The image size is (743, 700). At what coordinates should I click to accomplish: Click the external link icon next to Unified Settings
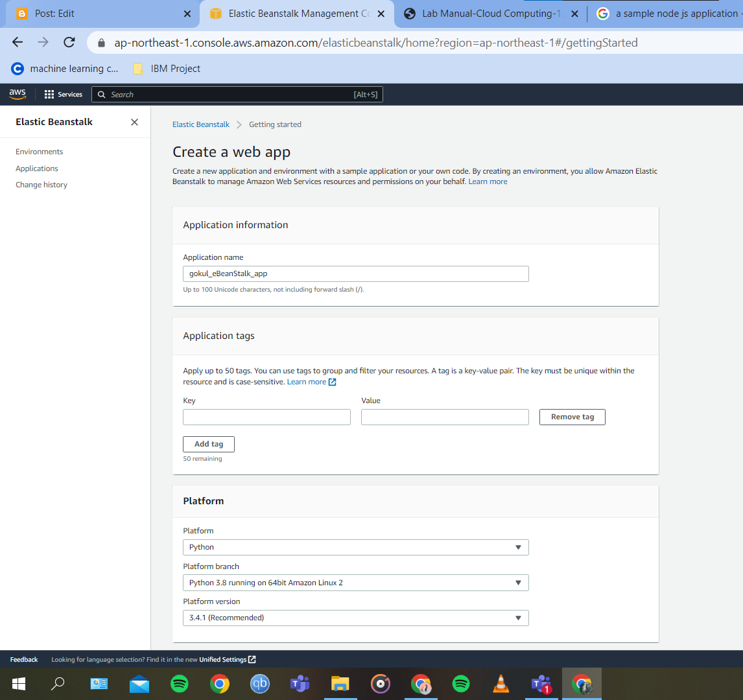[x=252, y=659]
